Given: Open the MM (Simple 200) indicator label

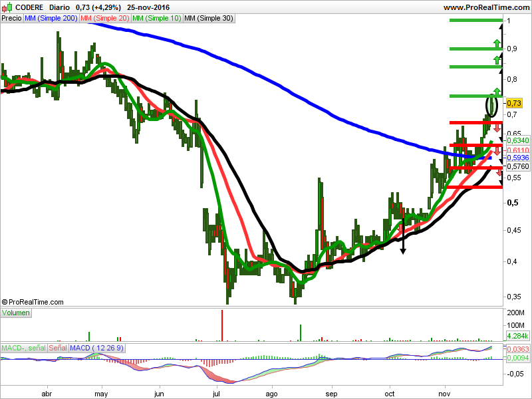Looking at the screenshot, I should tap(51, 19).
